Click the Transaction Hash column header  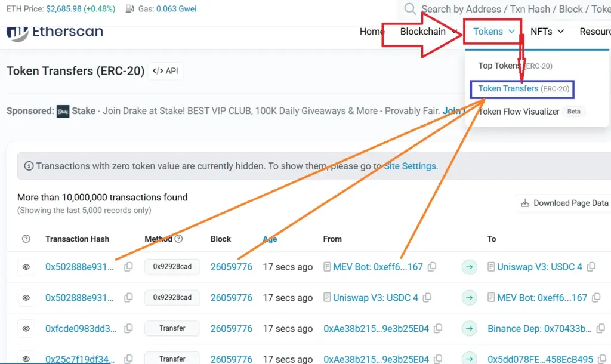(77, 239)
